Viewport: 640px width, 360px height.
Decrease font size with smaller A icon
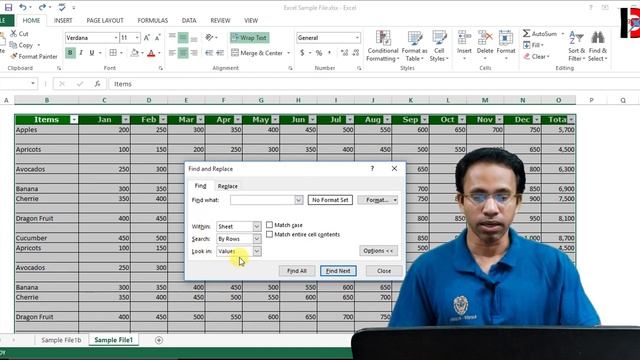[157, 38]
